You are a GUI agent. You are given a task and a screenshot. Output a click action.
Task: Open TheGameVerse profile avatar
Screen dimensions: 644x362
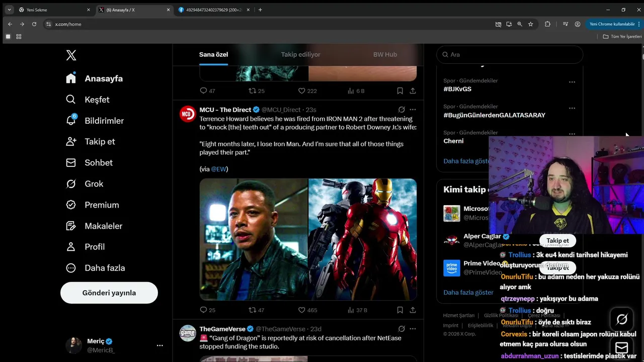point(188,333)
